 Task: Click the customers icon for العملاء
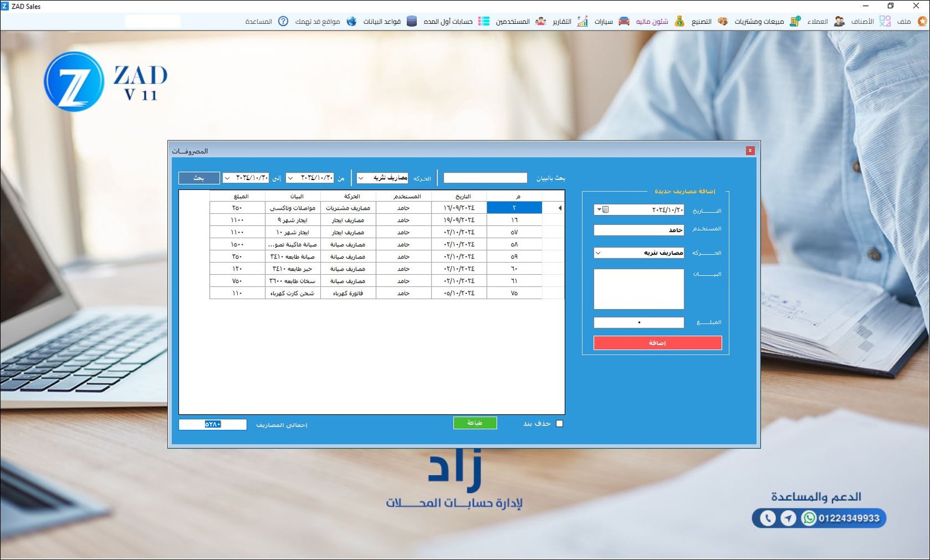pyautogui.click(x=839, y=21)
